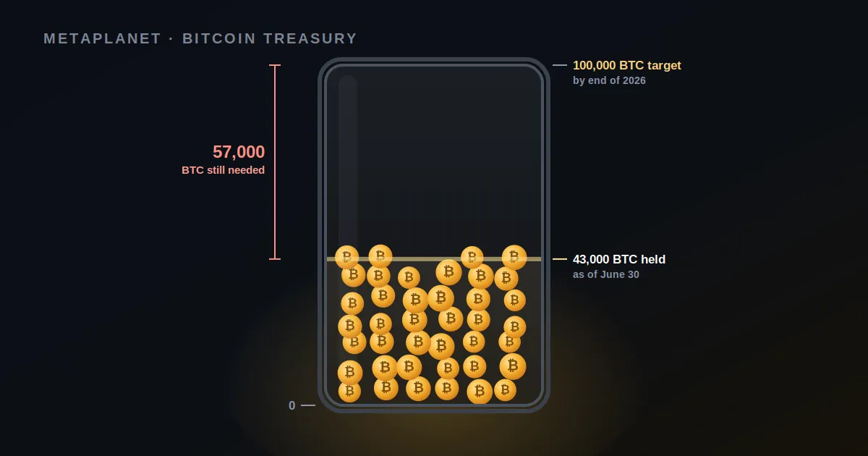The image size is (868, 456).
Task: Click the red 57,000 figure
Action: pos(239,152)
